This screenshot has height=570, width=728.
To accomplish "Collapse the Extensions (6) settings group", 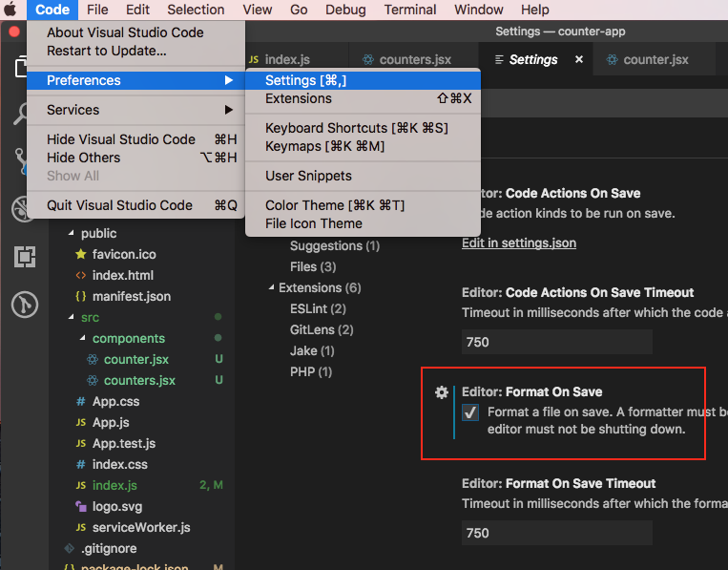I will point(271,288).
